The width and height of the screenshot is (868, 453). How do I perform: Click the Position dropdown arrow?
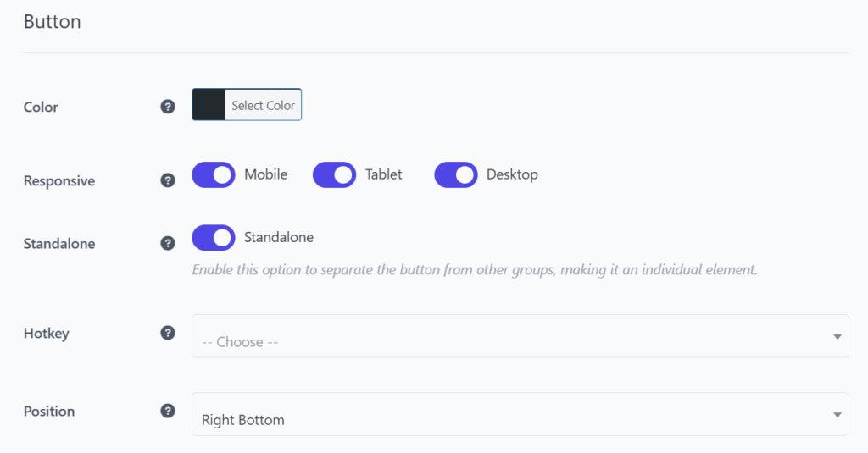pos(837,415)
